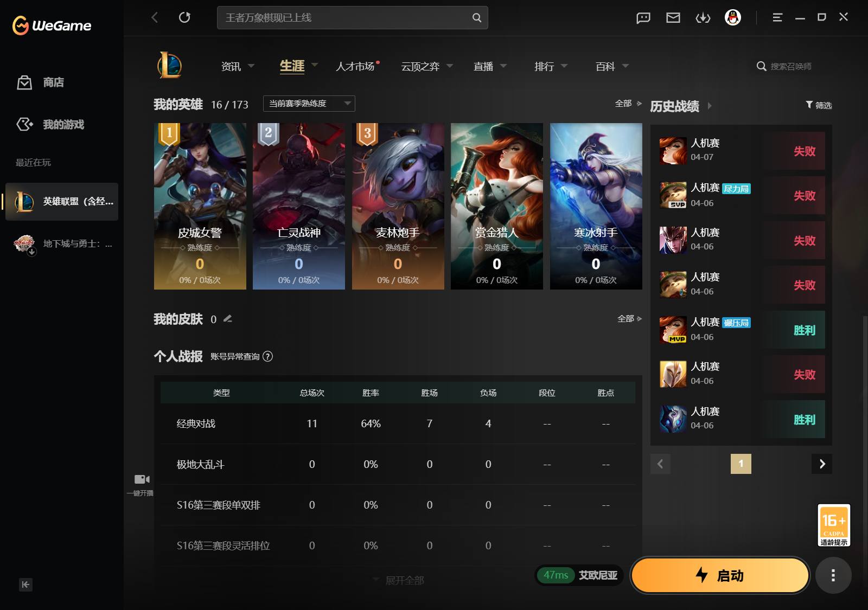Expand the 资讯 menu dropdown
Viewport: 868px width, 610px height.
(251, 66)
